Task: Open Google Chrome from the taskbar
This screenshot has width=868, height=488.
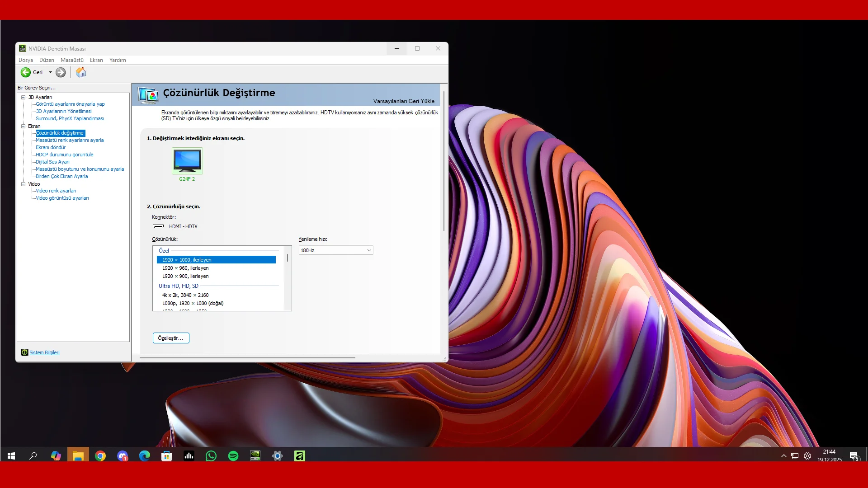Action: (x=100, y=456)
